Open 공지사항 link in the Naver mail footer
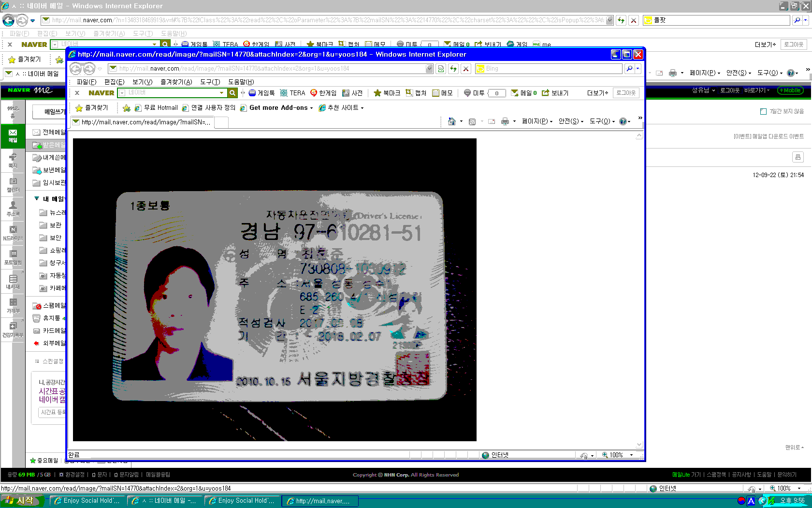 [x=741, y=475]
